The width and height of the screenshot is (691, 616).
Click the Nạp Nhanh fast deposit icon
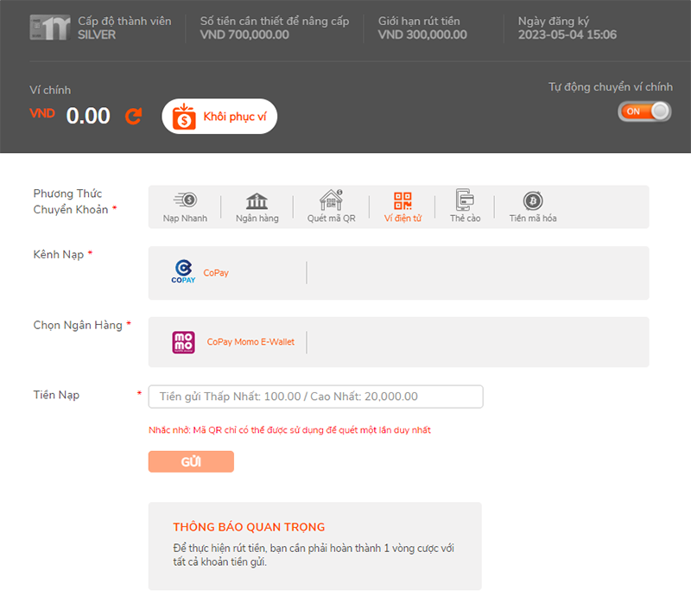tap(185, 200)
